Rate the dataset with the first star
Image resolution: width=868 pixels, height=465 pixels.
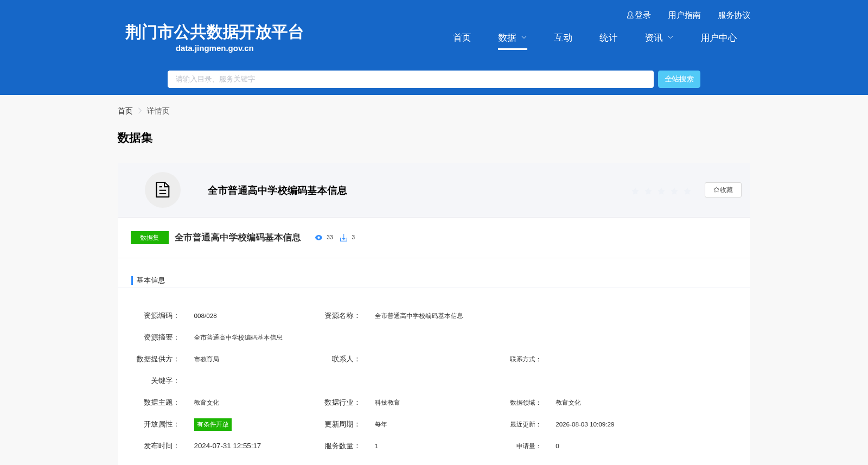click(635, 190)
